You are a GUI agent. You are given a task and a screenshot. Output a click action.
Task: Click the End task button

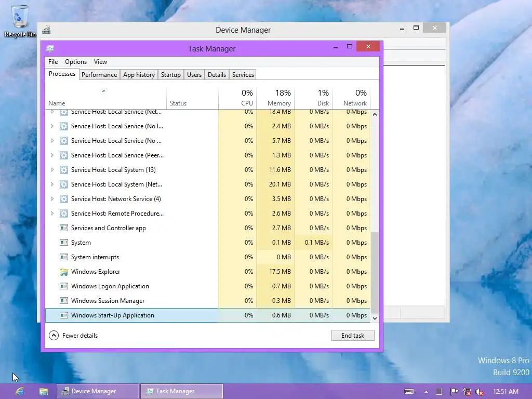(x=353, y=336)
